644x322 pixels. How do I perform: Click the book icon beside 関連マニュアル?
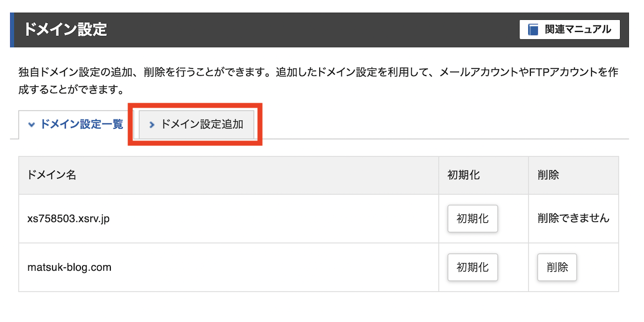[x=533, y=30]
